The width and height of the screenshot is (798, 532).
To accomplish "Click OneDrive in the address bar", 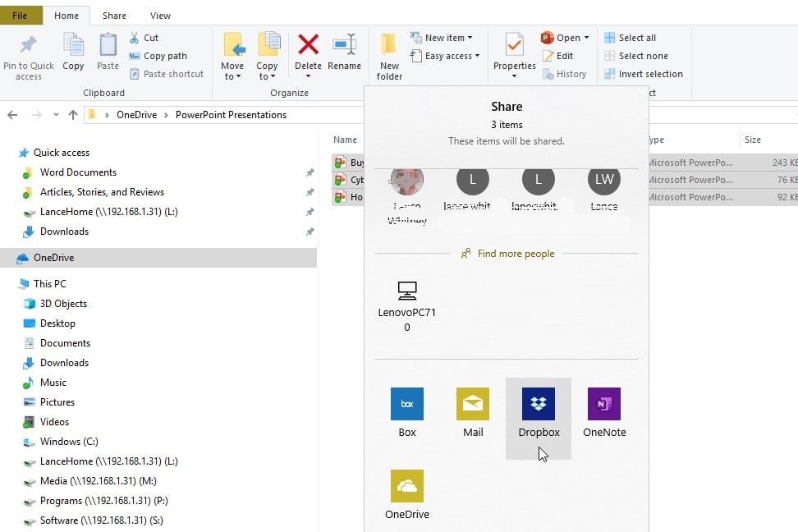I will [137, 115].
